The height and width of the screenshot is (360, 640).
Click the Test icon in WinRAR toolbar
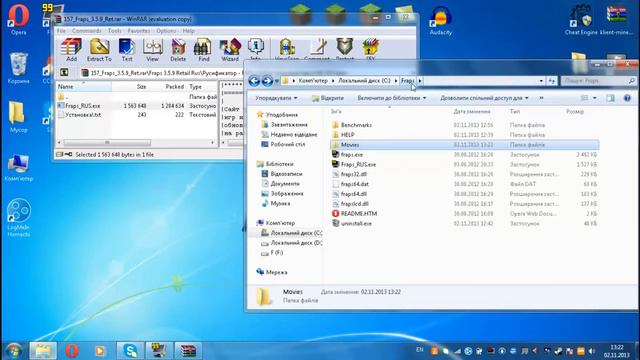pos(127,49)
